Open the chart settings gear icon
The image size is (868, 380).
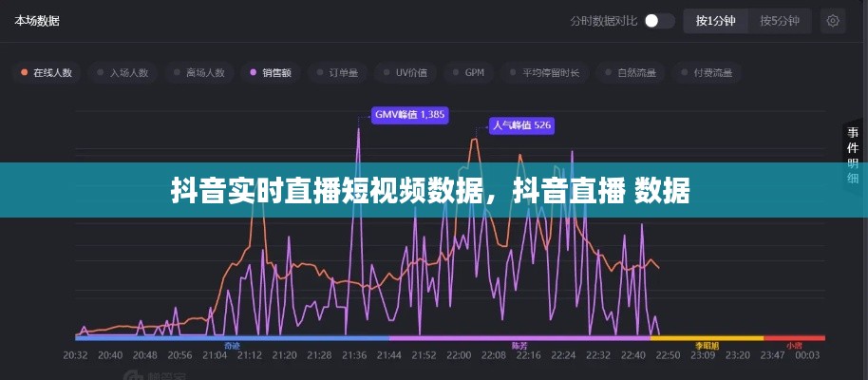(x=833, y=21)
